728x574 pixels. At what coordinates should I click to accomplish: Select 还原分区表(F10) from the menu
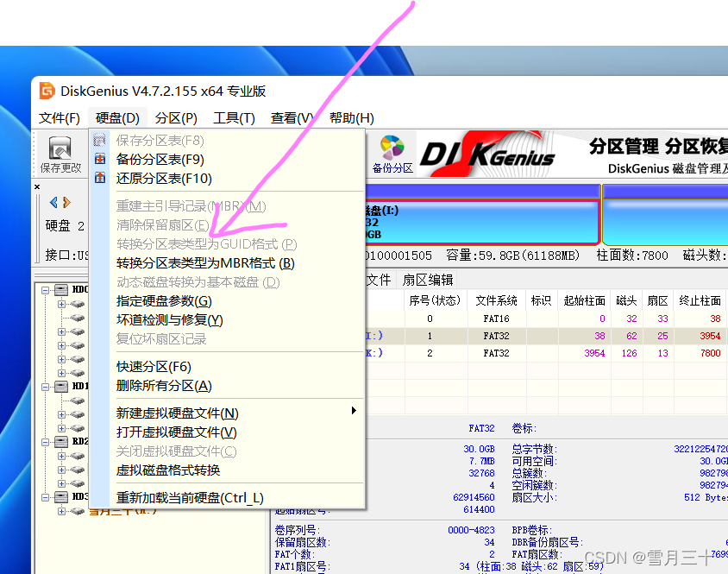[164, 179]
